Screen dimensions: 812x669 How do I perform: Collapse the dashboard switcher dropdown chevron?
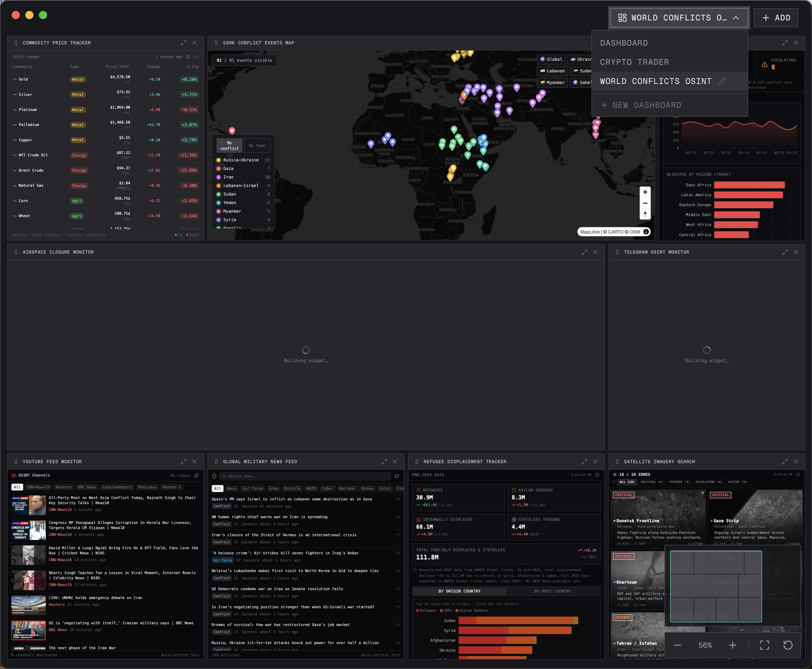736,18
